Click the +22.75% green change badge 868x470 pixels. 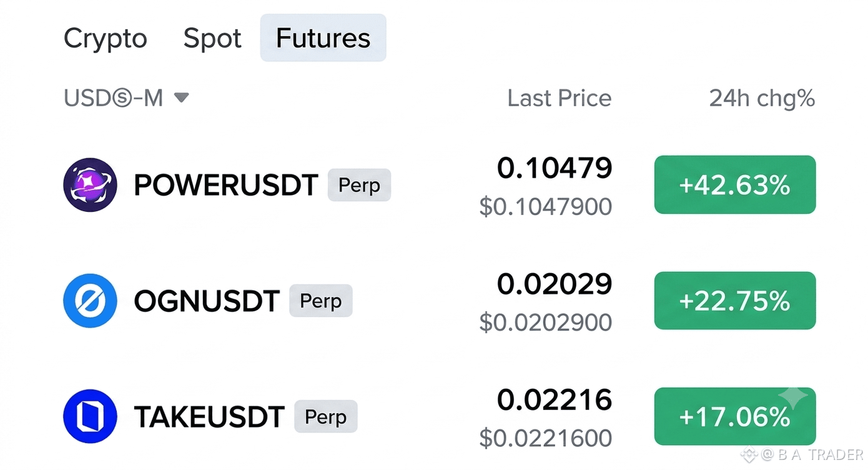735,301
